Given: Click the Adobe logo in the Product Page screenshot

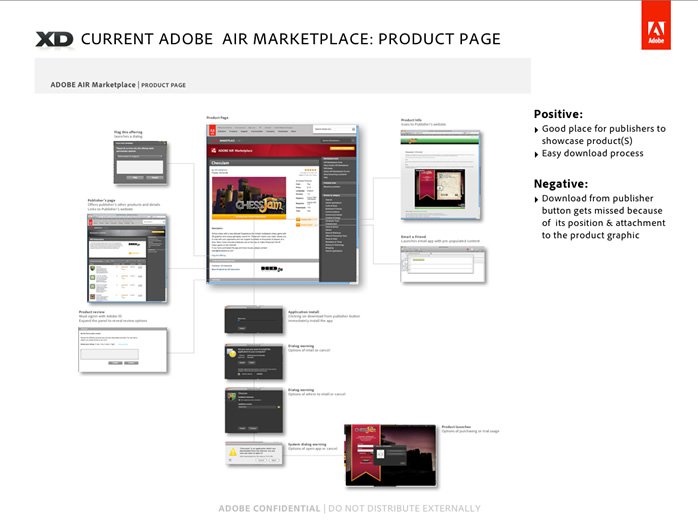Looking at the screenshot, I should pos(212,130).
